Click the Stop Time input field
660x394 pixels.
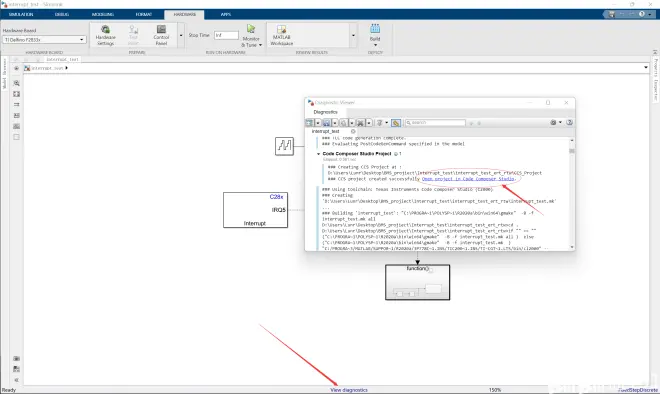226,35
